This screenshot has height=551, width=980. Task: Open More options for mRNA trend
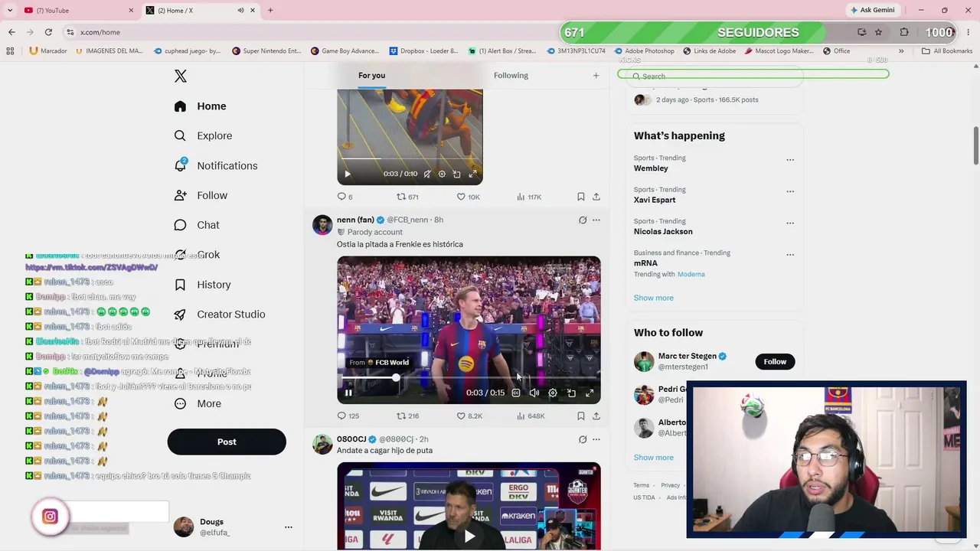tap(790, 255)
